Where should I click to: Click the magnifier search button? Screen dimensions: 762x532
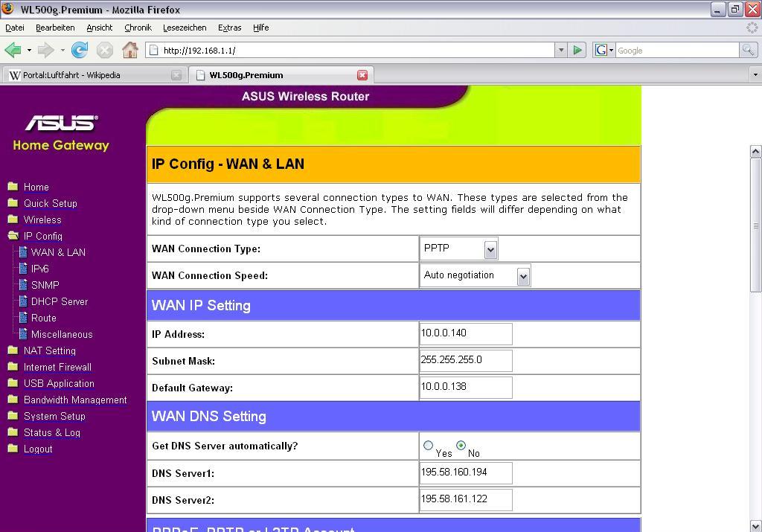point(748,50)
